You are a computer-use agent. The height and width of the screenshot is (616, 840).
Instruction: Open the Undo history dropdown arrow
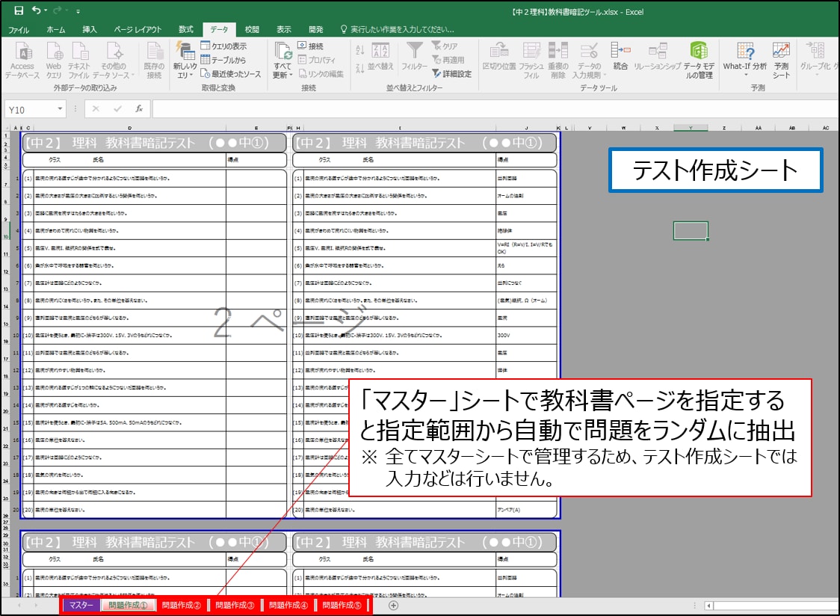[x=46, y=10]
